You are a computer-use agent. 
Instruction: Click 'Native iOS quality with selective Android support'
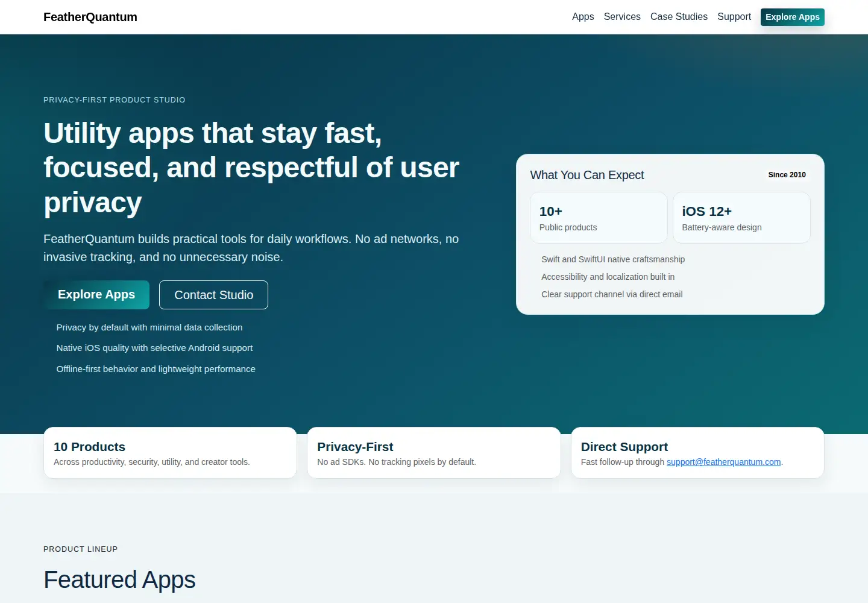[154, 348]
